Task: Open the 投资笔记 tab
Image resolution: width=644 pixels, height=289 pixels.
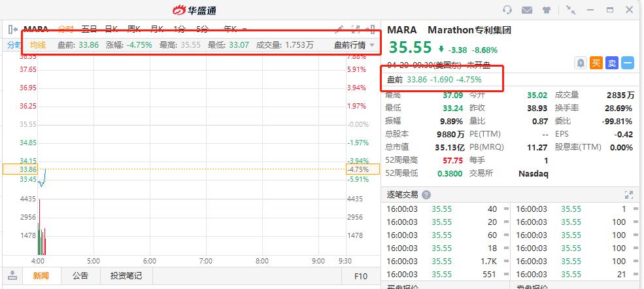Action: [126, 276]
